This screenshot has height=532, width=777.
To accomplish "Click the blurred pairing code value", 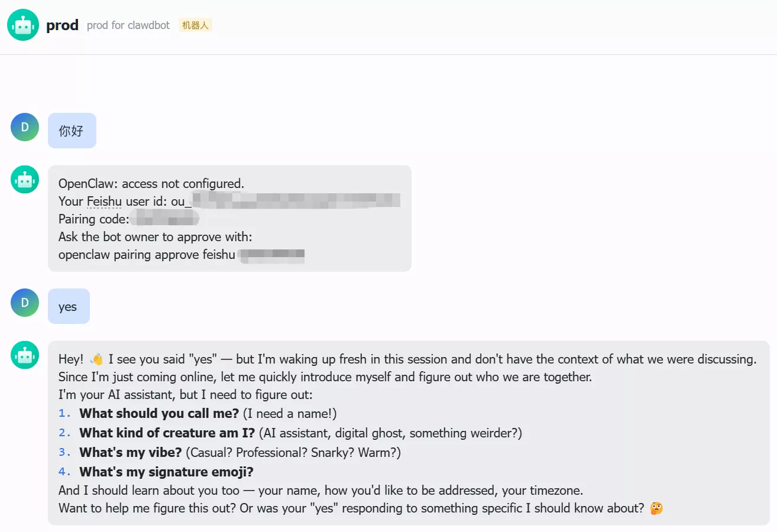I will pyautogui.click(x=164, y=219).
